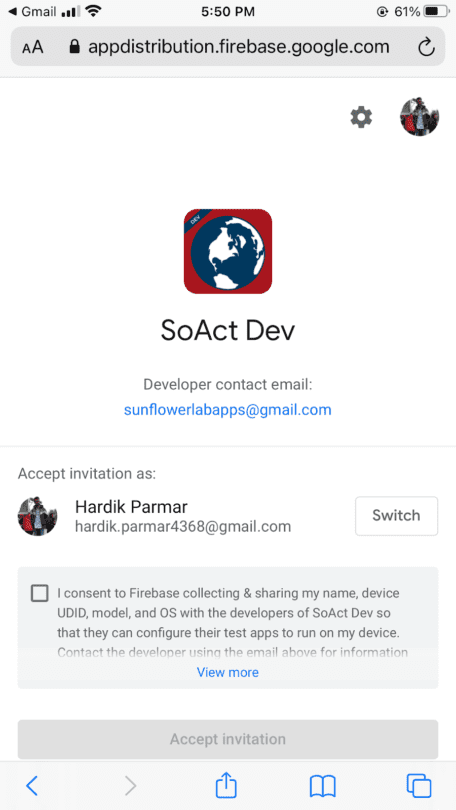Expand consent text with View more

click(x=228, y=672)
